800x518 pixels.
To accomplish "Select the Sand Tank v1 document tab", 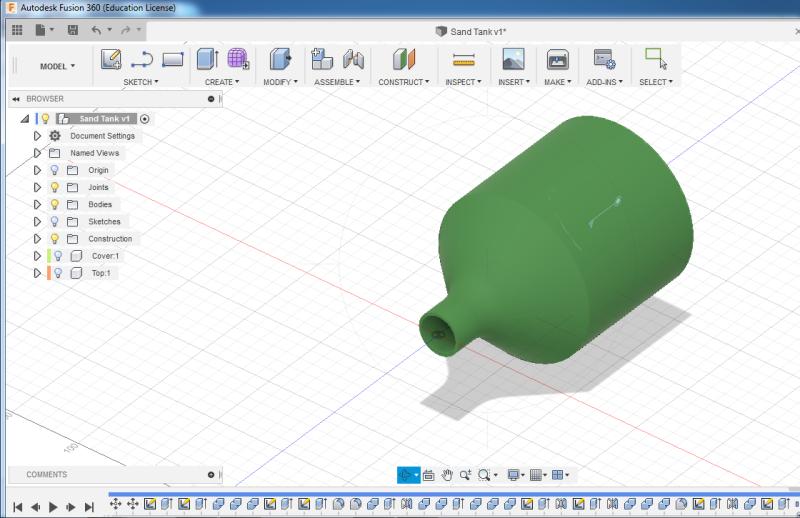I will (471, 32).
